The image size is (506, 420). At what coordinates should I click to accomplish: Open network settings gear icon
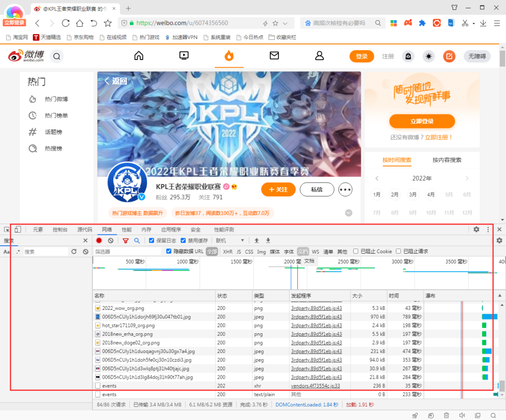pyautogui.click(x=499, y=240)
